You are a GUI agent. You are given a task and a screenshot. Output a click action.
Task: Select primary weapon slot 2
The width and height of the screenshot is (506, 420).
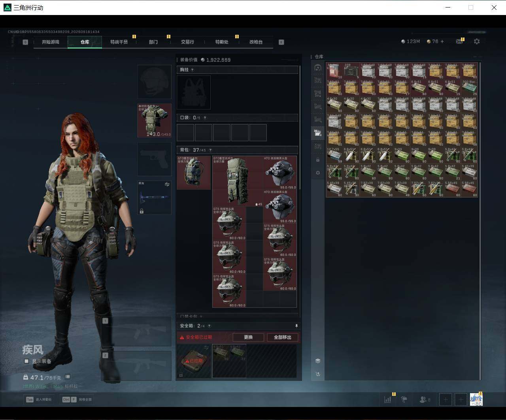136,365
